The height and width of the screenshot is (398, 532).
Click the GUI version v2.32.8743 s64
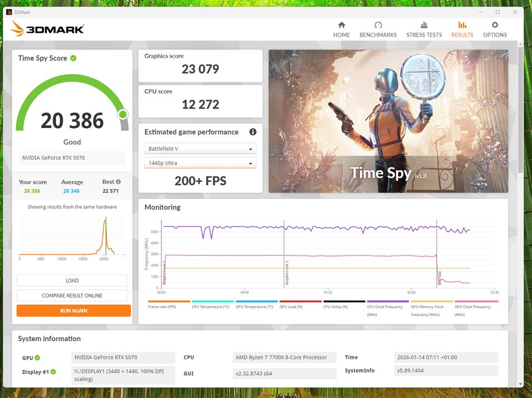click(285, 374)
